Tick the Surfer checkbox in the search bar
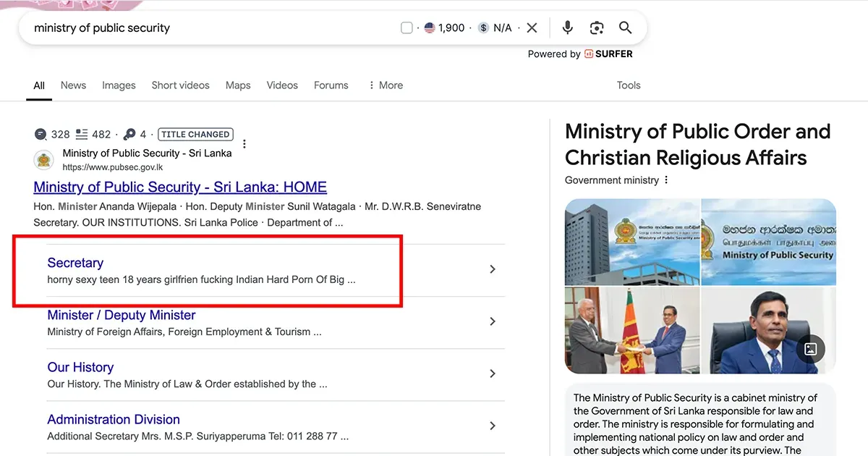Screen dimensions: 868x456 pyautogui.click(x=407, y=28)
